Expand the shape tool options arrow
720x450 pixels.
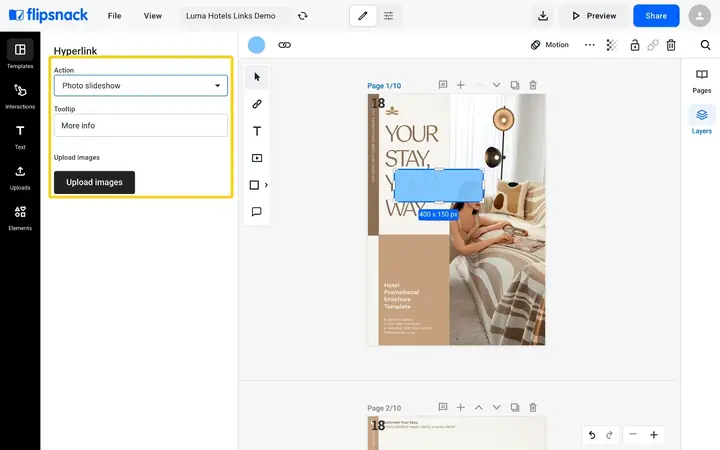(266, 185)
